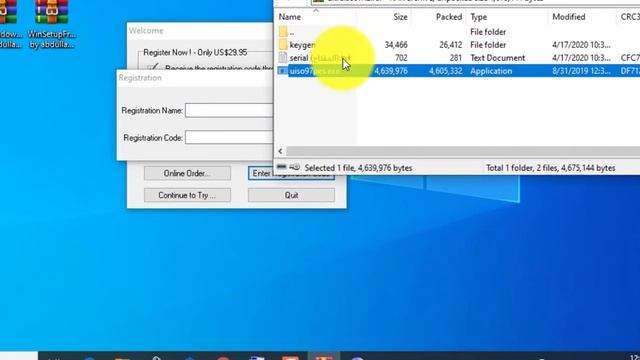Screen dimensions: 640x360
Task: Click the 'Register Now! - Only US$29.95' label
Action: 195,53
